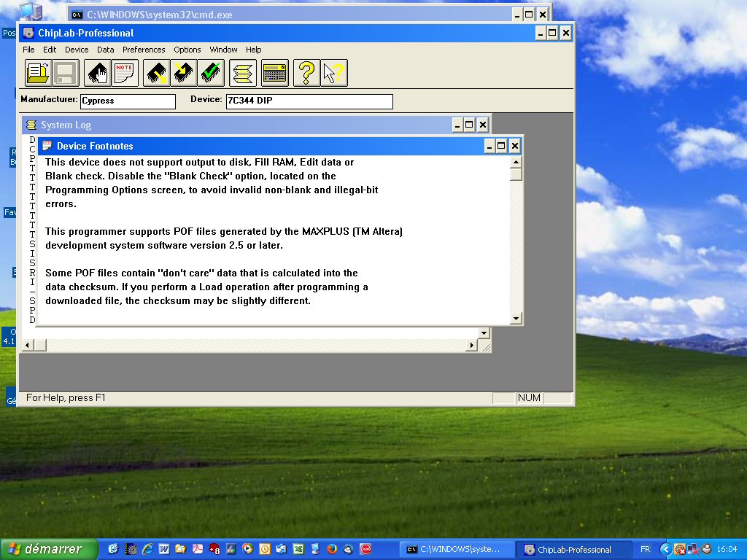The height and width of the screenshot is (560, 747).
Task: Click the open file folder toolbar icon
Action: click(x=38, y=73)
